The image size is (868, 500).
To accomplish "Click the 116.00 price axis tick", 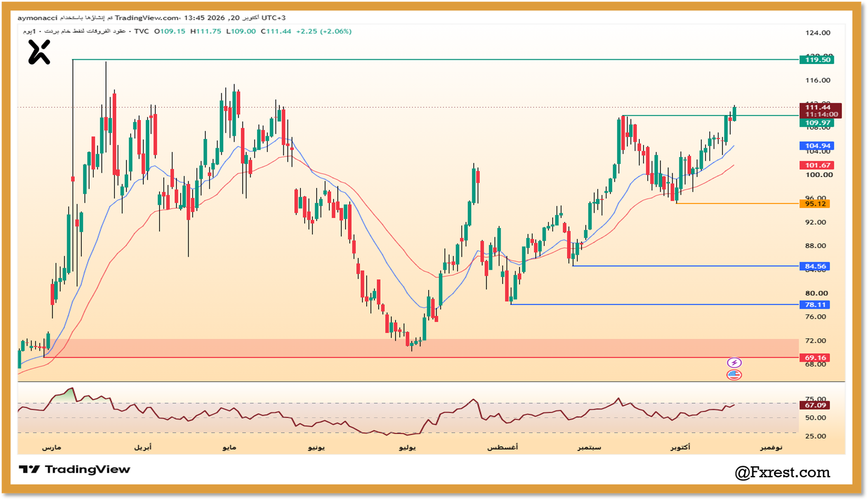I will click(x=818, y=80).
